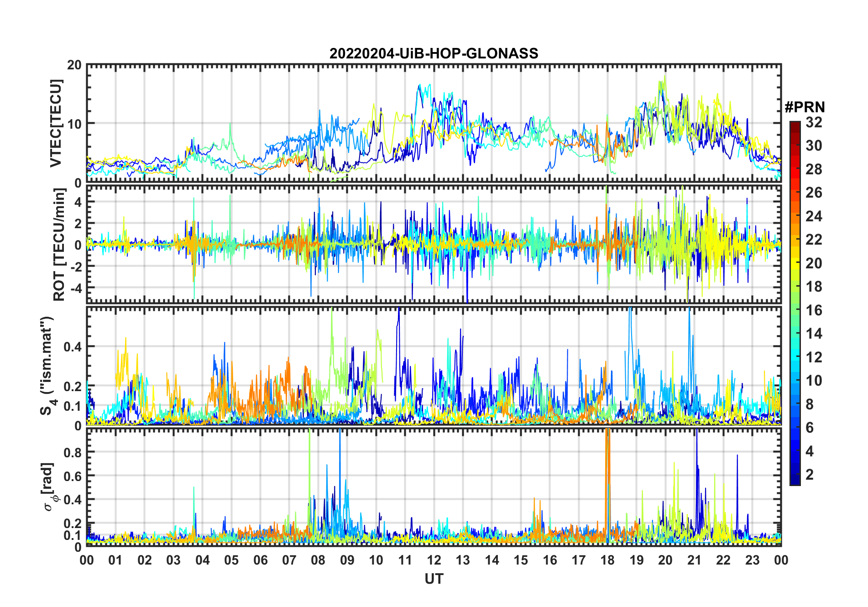868x607 pixels.
Task: Select the "VTEC[TECU]" y-axis label
Action: point(56,123)
